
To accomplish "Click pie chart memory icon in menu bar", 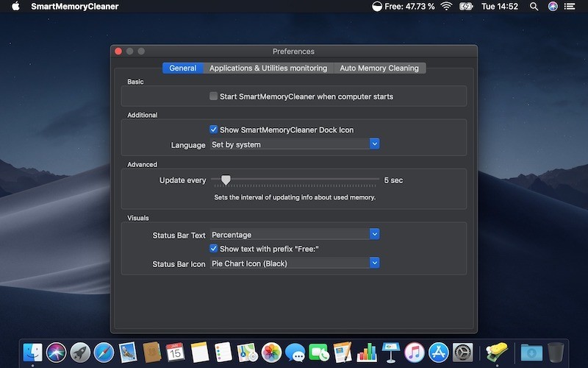I will pyautogui.click(x=377, y=7).
